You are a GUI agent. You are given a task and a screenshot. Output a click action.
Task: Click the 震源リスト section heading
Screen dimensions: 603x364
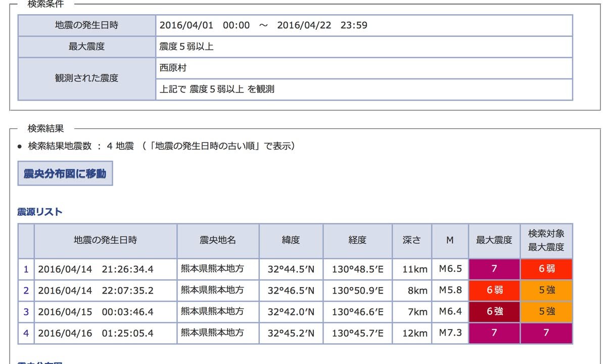tap(40, 212)
